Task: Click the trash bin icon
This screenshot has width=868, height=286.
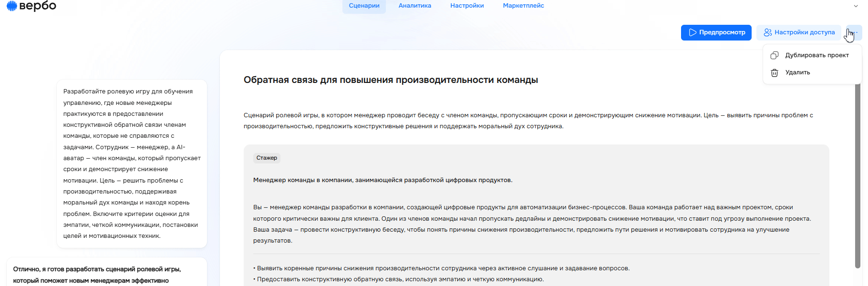Action: (775, 73)
